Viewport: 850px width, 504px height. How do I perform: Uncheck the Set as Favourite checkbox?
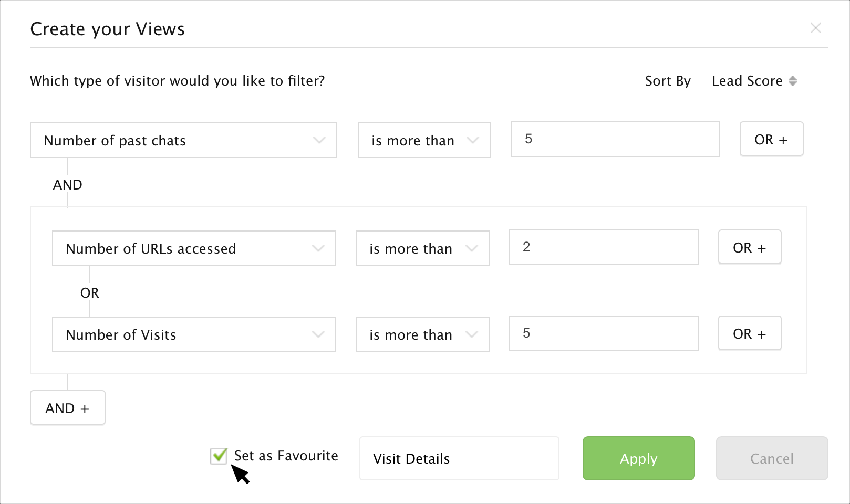pos(219,456)
